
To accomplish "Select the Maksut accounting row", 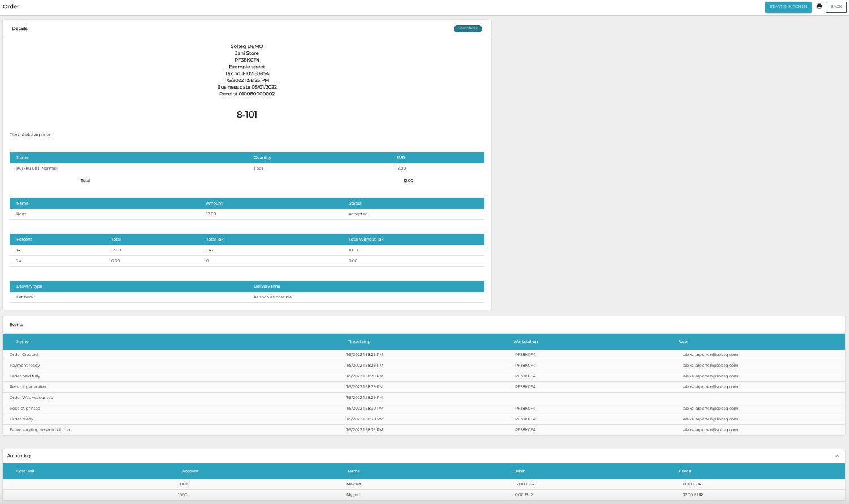I will click(354, 484).
